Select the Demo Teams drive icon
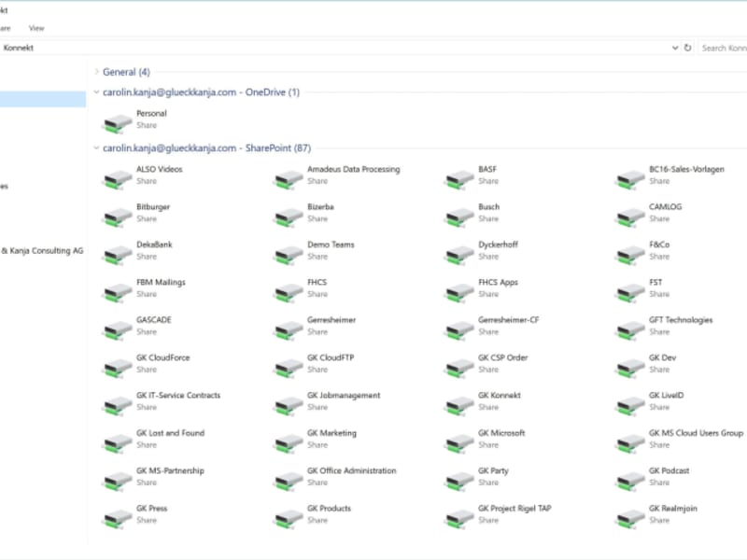Image resolution: width=747 pixels, height=560 pixels. (x=289, y=254)
